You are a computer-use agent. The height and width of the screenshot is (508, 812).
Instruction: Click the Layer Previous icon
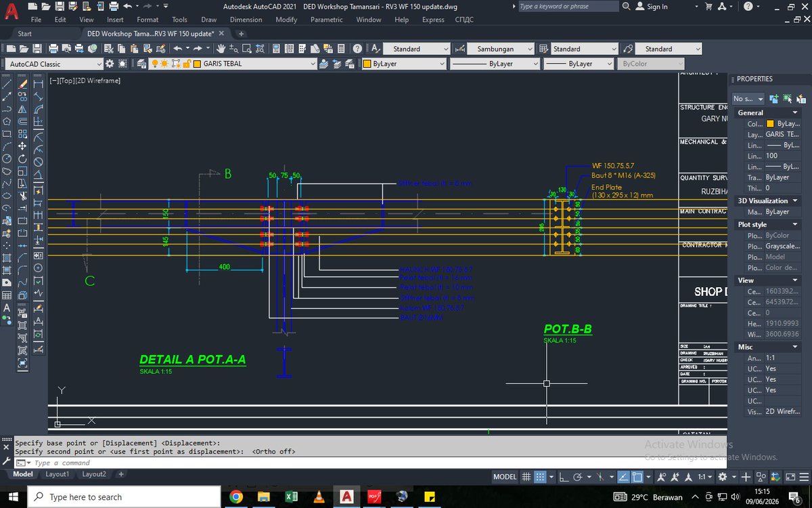coord(336,64)
